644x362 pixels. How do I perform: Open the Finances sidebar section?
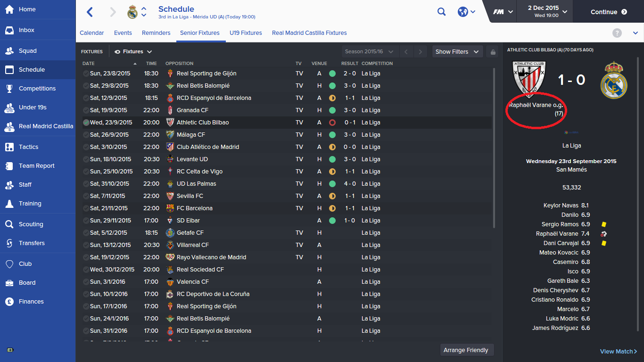click(x=31, y=302)
